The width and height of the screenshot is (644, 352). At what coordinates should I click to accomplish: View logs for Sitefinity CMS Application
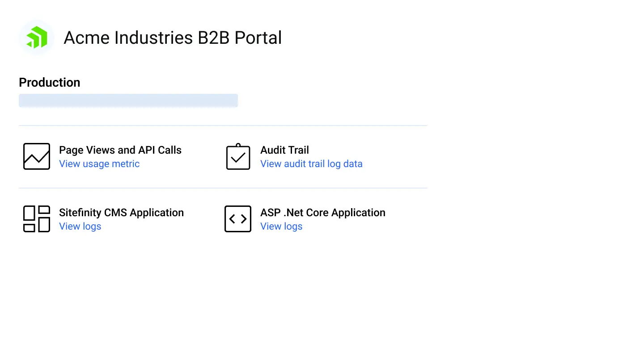[x=80, y=226]
